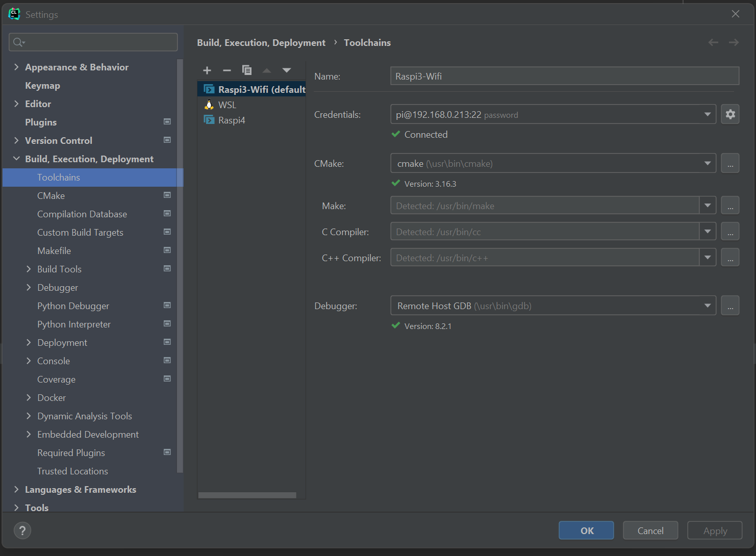The width and height of the screenshot is (756, 556).
Task: Click project-level icon beside Required Plugins
Action: point(167,452)
